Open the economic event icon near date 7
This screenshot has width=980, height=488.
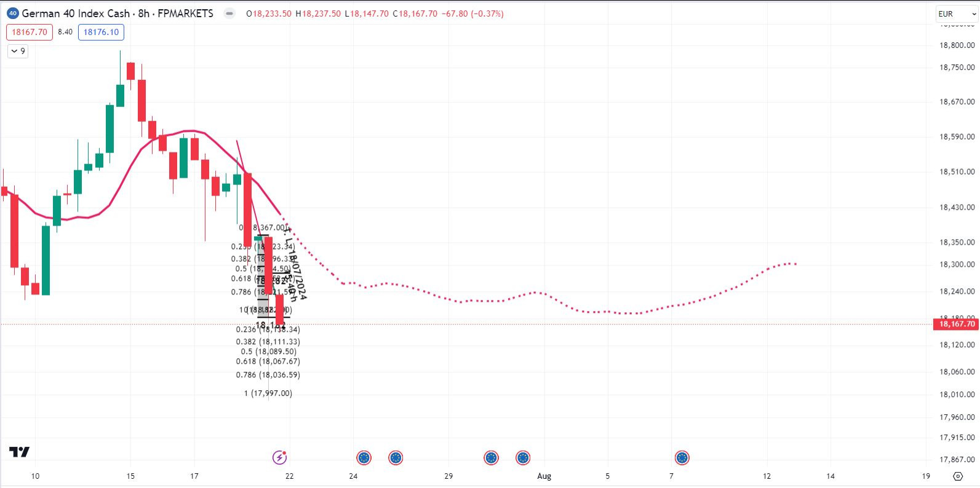pyautogui.click(x=682, y=458)
